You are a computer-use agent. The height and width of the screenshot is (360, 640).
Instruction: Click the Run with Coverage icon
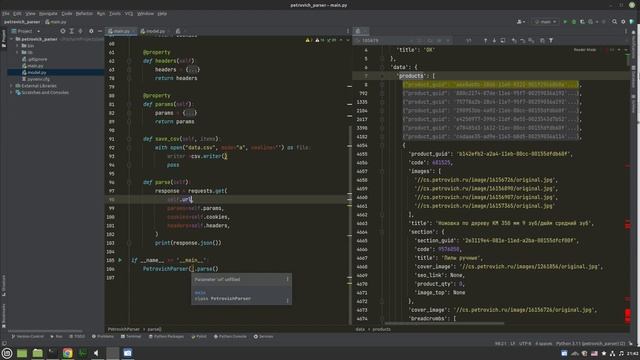coord(582,22)
